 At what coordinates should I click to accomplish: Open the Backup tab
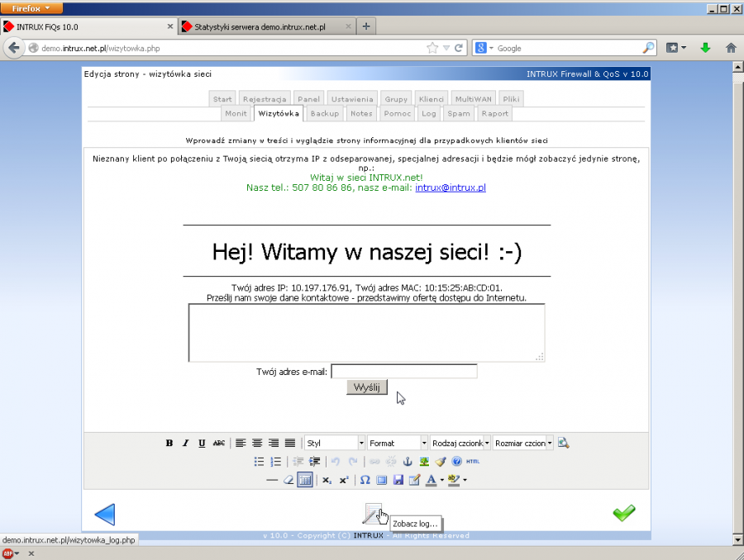325,113
